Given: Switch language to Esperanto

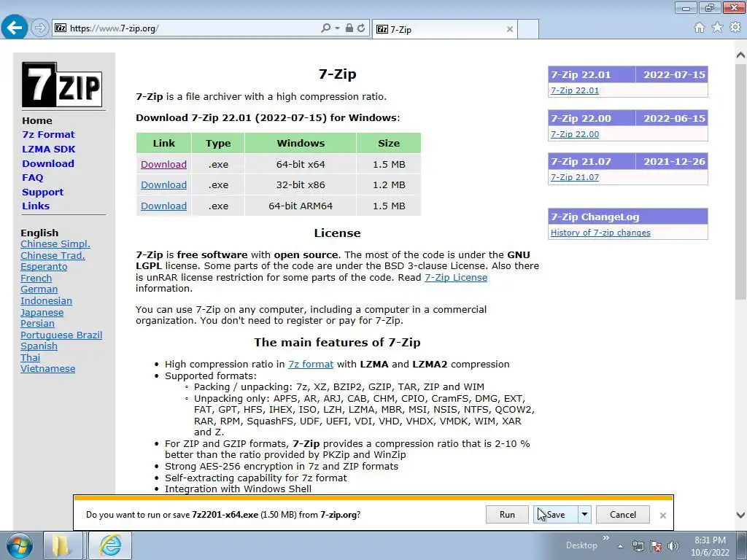Looking at the screenshot, I should [x=44, y=267].
